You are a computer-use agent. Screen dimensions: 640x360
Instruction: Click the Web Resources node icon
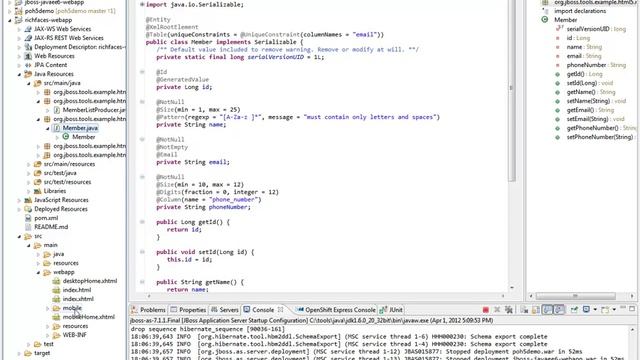click(x=28, y=56)
